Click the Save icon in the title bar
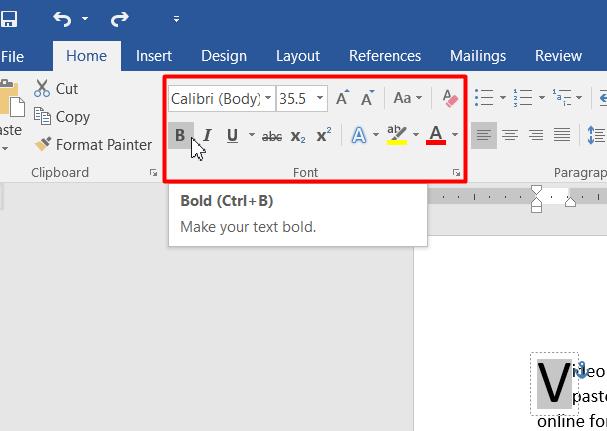 tap(9, 18)
